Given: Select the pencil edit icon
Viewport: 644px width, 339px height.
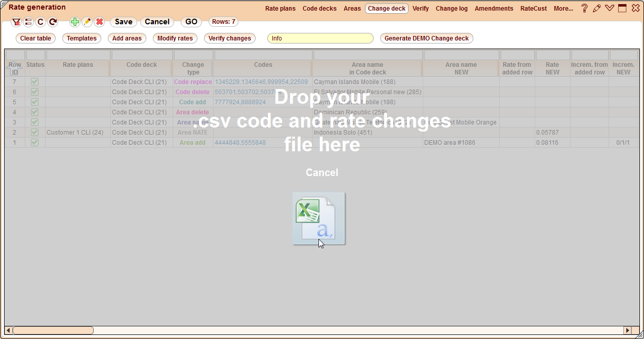Looking at the screenshot, I should click(86, 22).
